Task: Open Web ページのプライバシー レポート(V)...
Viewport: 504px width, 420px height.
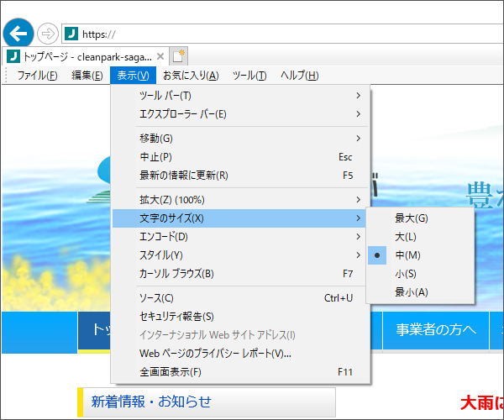Action: [239, 354]
